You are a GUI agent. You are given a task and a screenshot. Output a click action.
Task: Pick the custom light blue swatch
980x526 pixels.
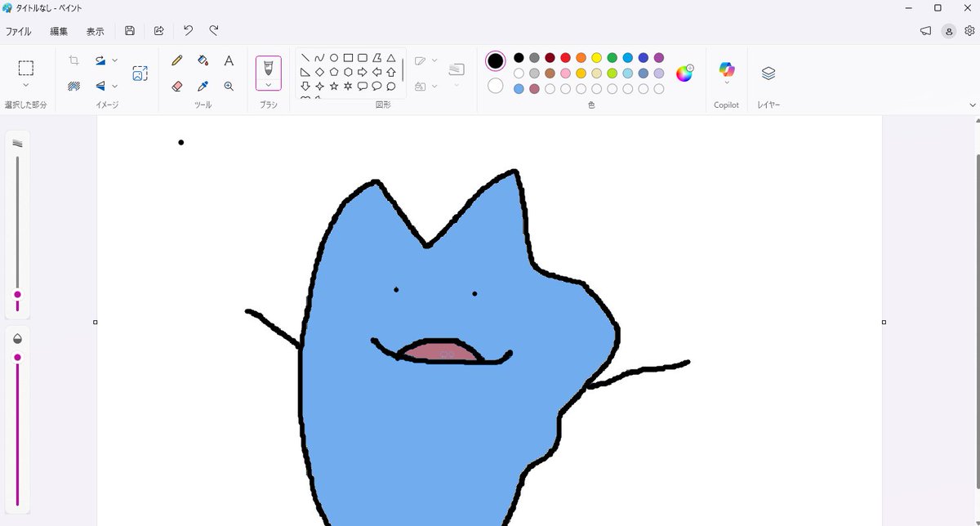[519, 89]
